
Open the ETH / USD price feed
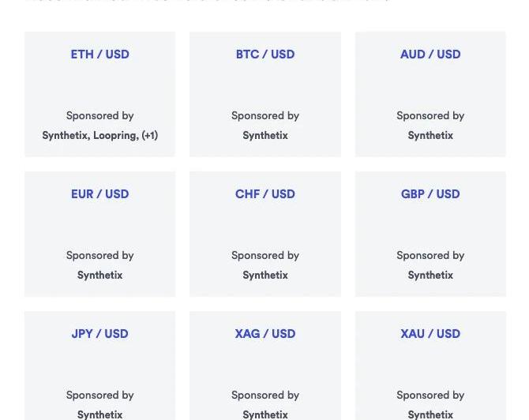click(x=99, y=54)
